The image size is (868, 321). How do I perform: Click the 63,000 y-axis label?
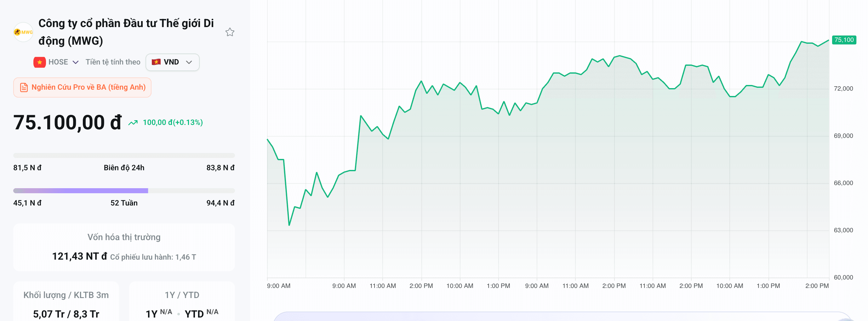pos(843,230)
